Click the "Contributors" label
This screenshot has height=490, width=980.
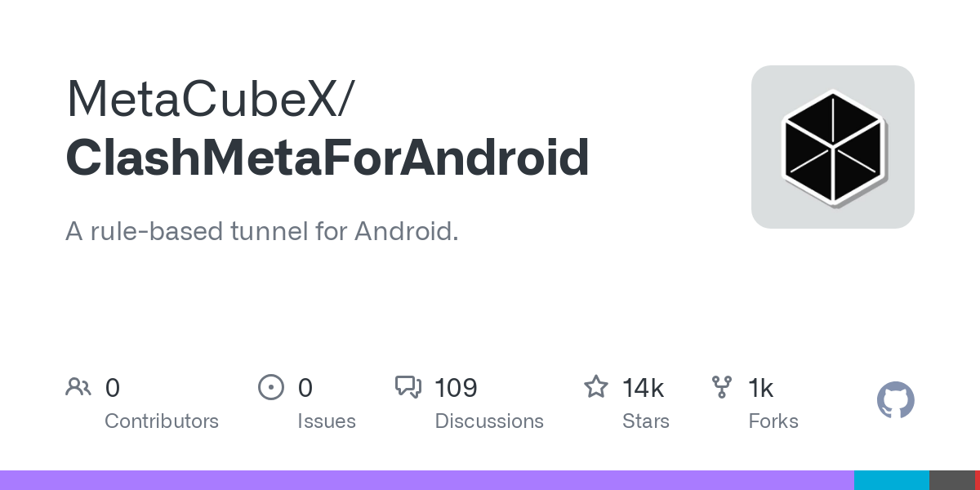[x=162, y=421]
